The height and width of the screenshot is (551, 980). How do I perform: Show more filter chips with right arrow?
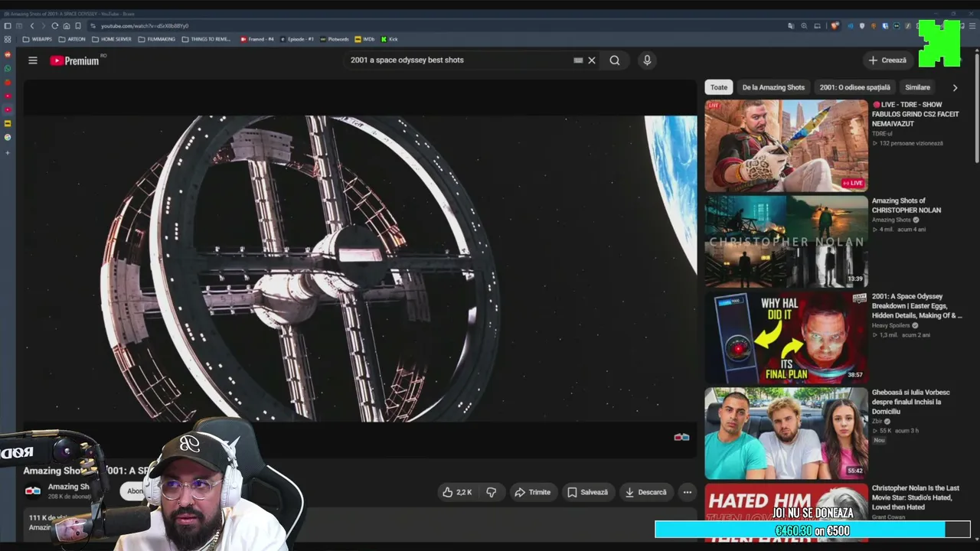tap(955, 87)
